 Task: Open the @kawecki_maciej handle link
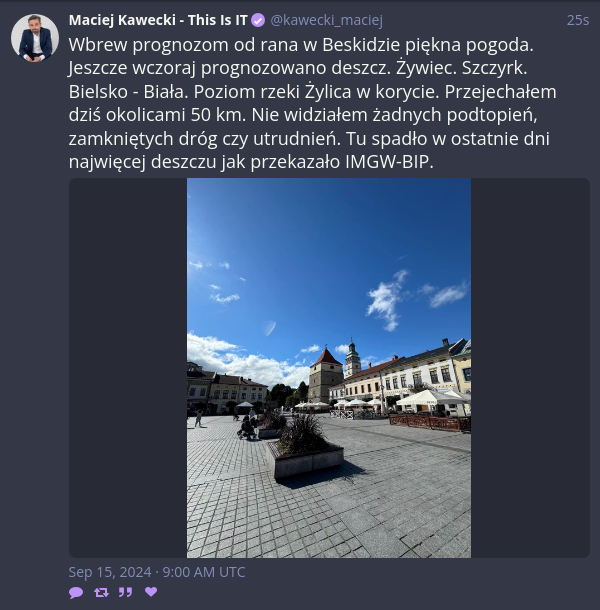pyautogui.click(x=326, y=20)
